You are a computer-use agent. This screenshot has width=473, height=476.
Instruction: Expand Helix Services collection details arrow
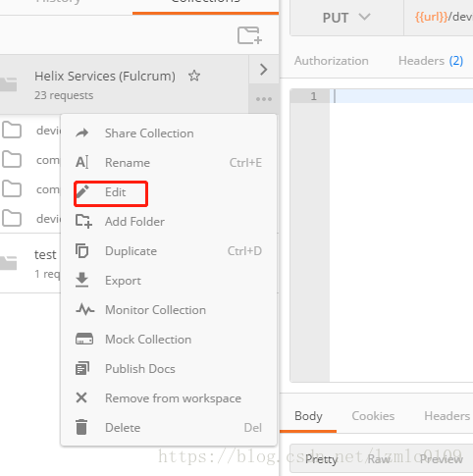(263, 70)
